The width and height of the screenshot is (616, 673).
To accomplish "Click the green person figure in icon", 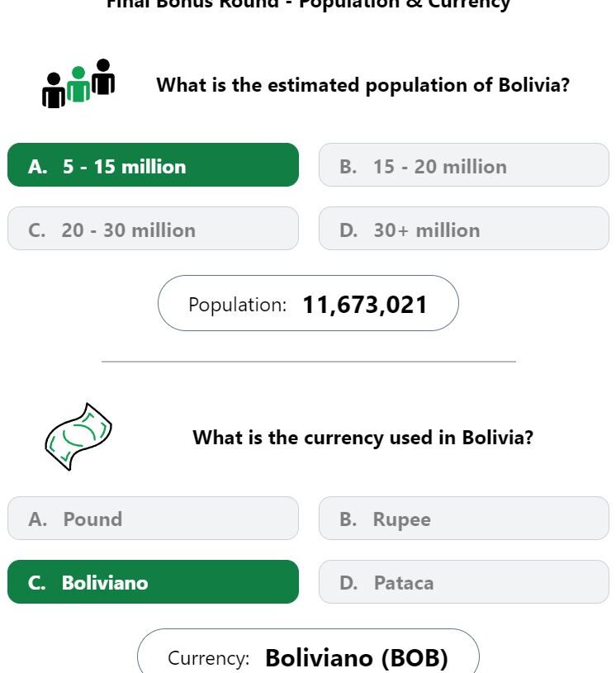I will tap(78, 84).
